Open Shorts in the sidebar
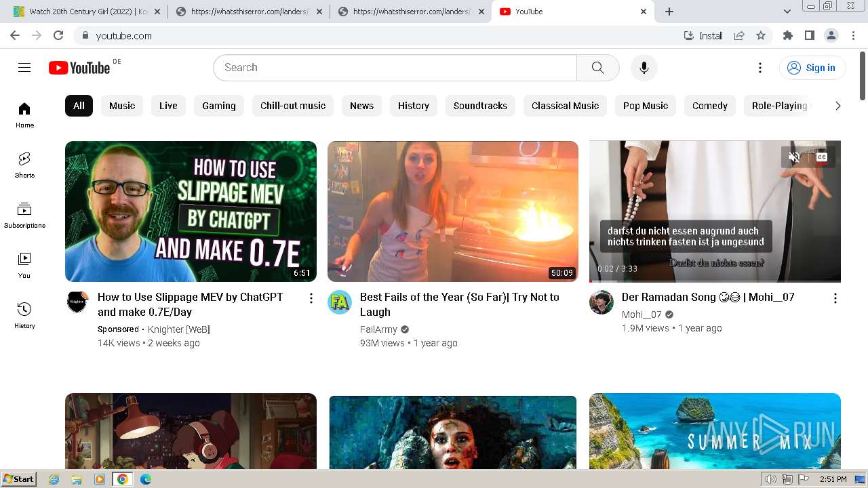The width and height of the screenshot is (868, 488). pyautogui.click(x=24, y=165)
